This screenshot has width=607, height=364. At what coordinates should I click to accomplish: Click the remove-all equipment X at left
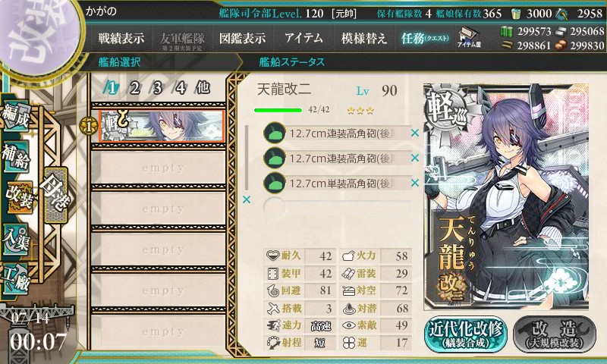coord(246,199)
